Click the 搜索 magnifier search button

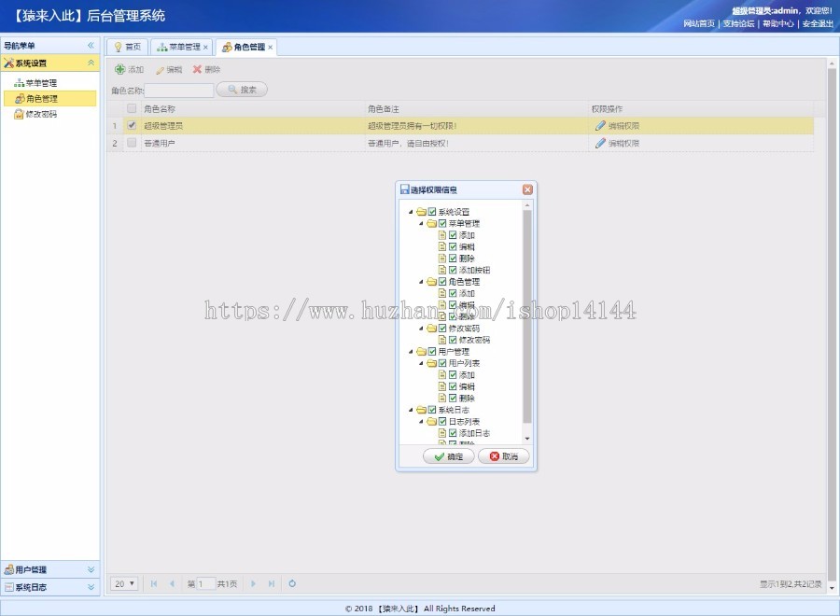click(x=244, y=89)
